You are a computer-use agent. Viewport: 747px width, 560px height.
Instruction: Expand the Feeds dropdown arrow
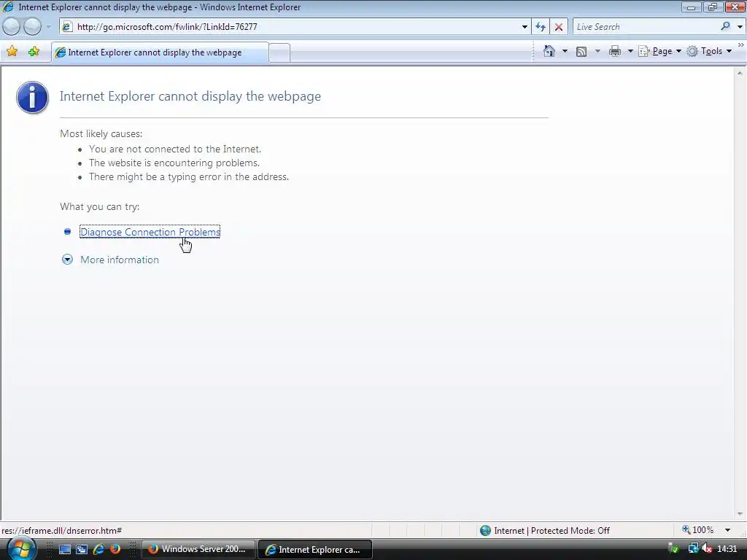[597, 51]
